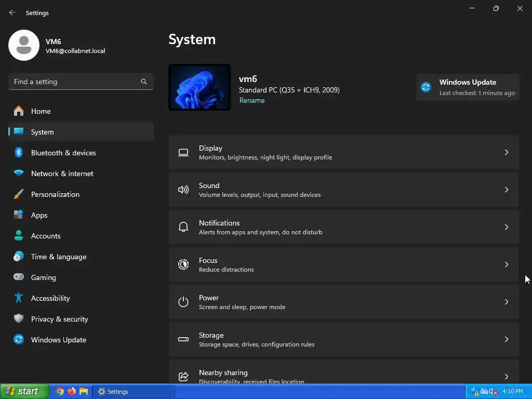Click the "Reduce distractions" description
This screenshot has height=399, width=532.
point(227,270)
